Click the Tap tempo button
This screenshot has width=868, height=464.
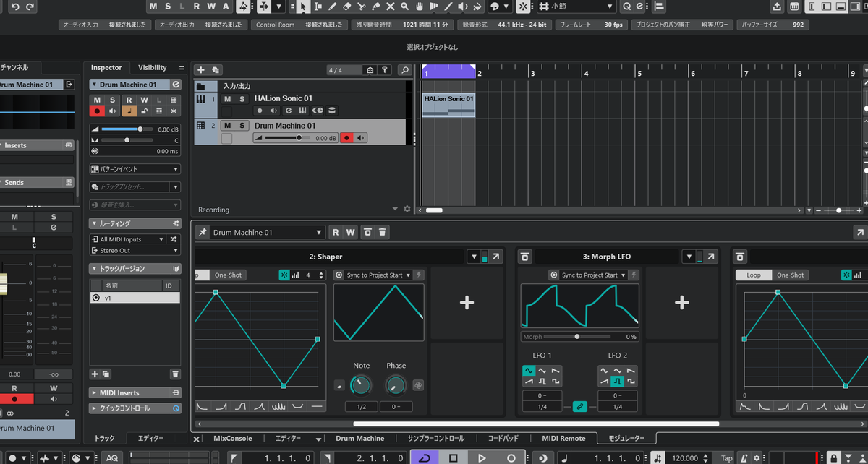[x=727, y=457]
